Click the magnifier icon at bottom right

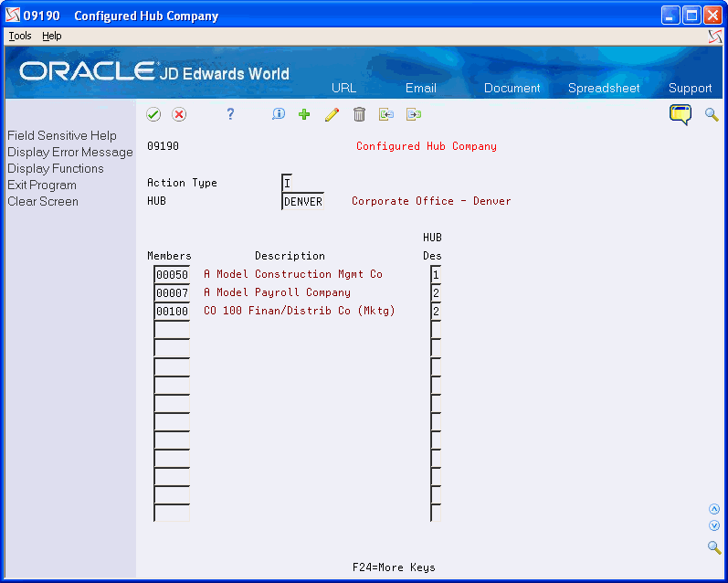tap(714, 547)
